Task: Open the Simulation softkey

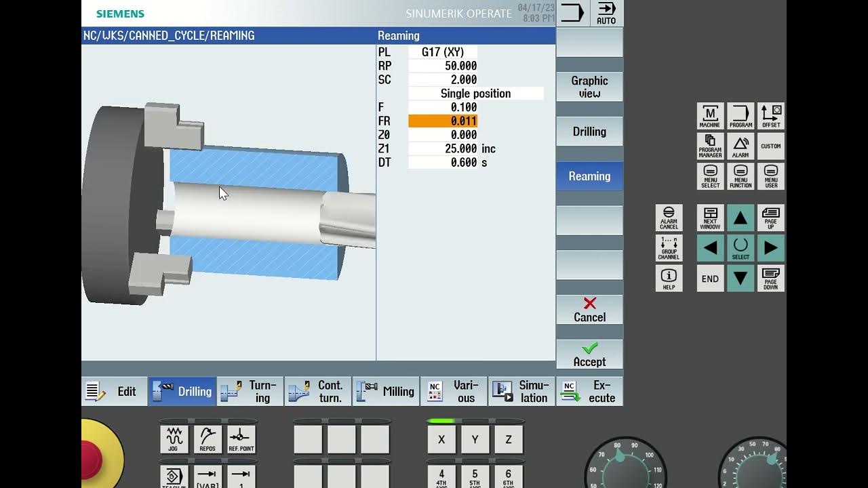Action: tap(521, 391)
